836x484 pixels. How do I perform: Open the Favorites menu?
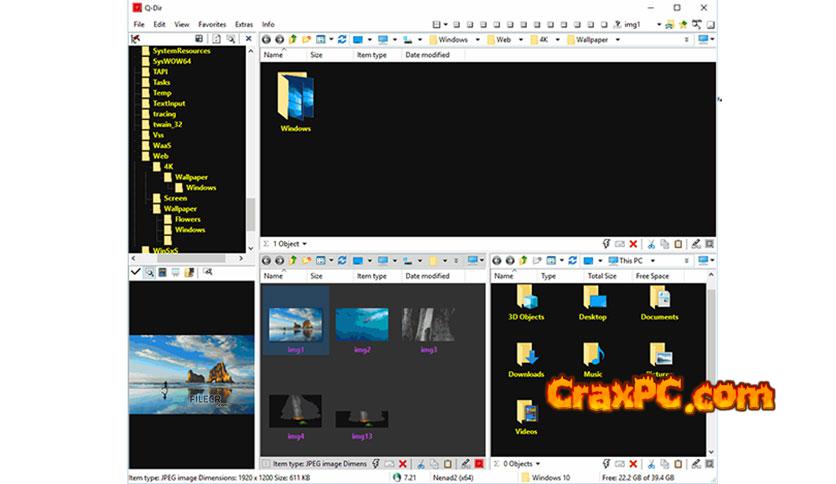pyautogui.click(x=212, y=23)
